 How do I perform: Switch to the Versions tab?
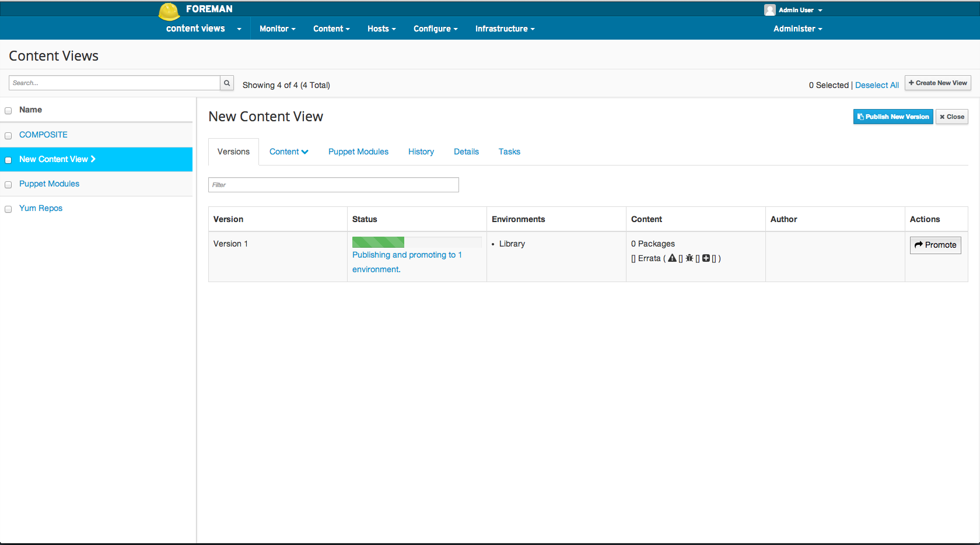[233, 152]
